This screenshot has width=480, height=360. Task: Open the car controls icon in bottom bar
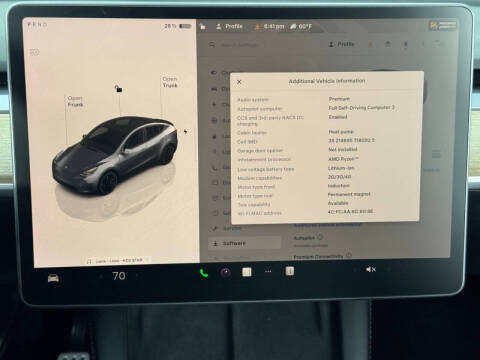coord(53,277)
